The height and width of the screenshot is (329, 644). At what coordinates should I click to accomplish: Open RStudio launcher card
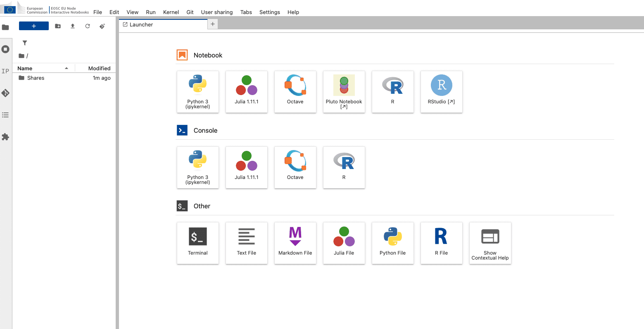pyautogui.click(x=442, y=92)
